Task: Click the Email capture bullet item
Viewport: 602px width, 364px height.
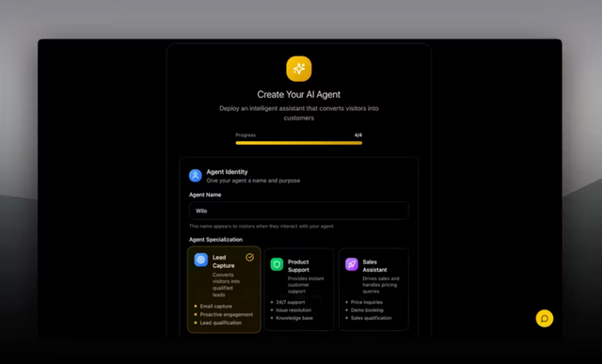Action: point(216,306)
